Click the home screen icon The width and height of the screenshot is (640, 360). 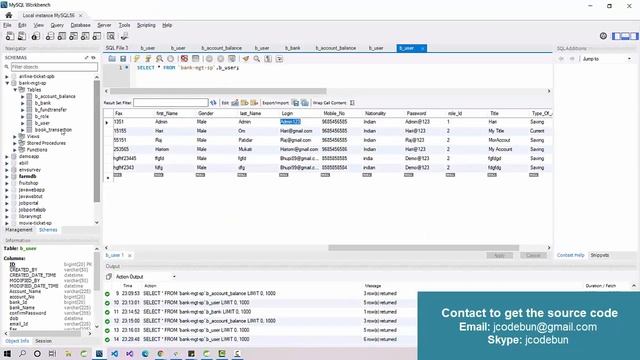point(9,15)
